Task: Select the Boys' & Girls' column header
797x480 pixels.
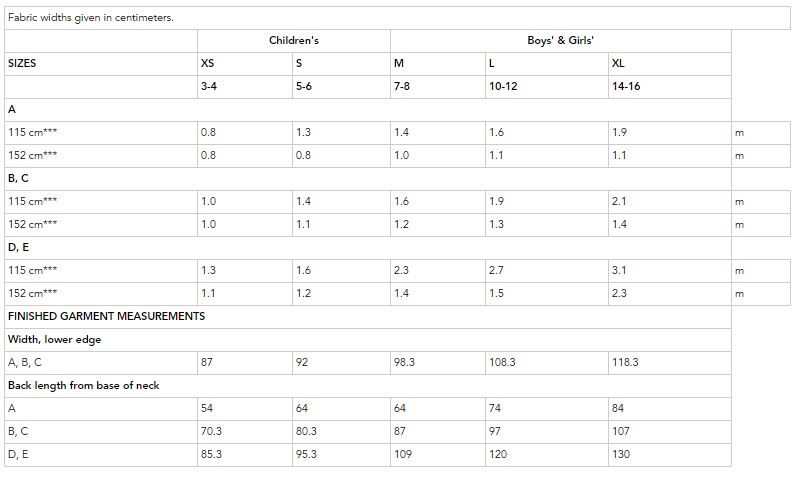Action: [560, 41]
